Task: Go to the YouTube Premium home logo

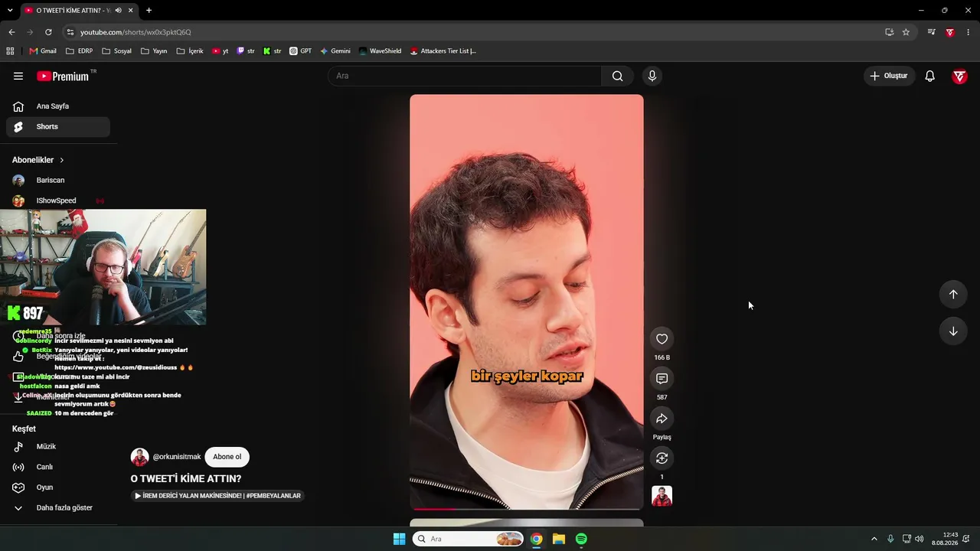Action: [64, 76]
